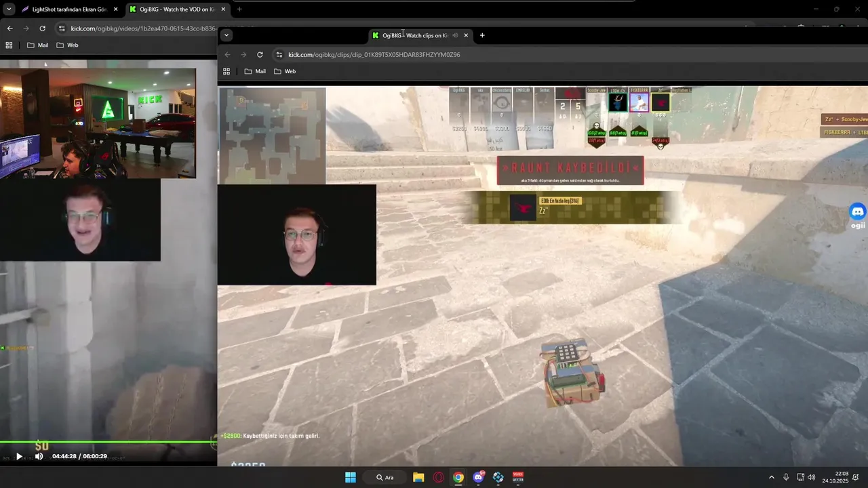This screenshot has width=868, height=488.
Task: Open a new tab in clips window
Action: 482,35
